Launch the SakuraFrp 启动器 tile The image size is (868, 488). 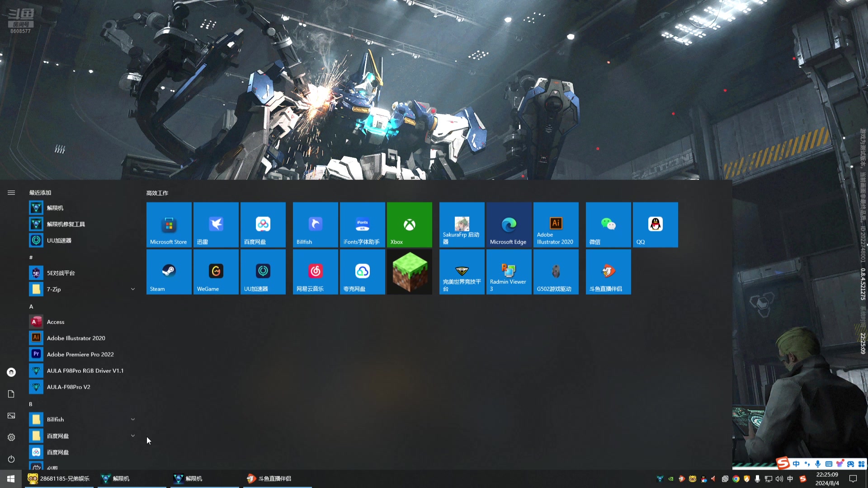pyautogui.click(x=462, y=225)
